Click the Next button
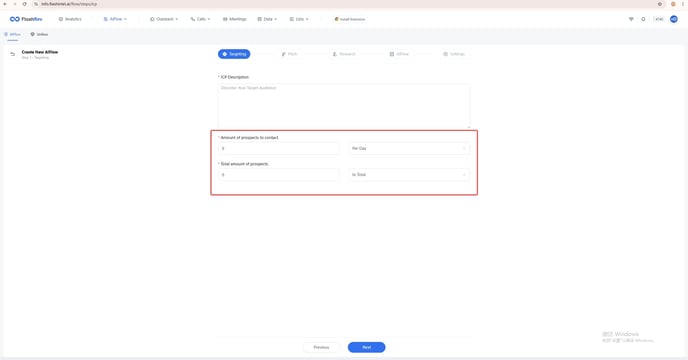 (x=367, y=347)
